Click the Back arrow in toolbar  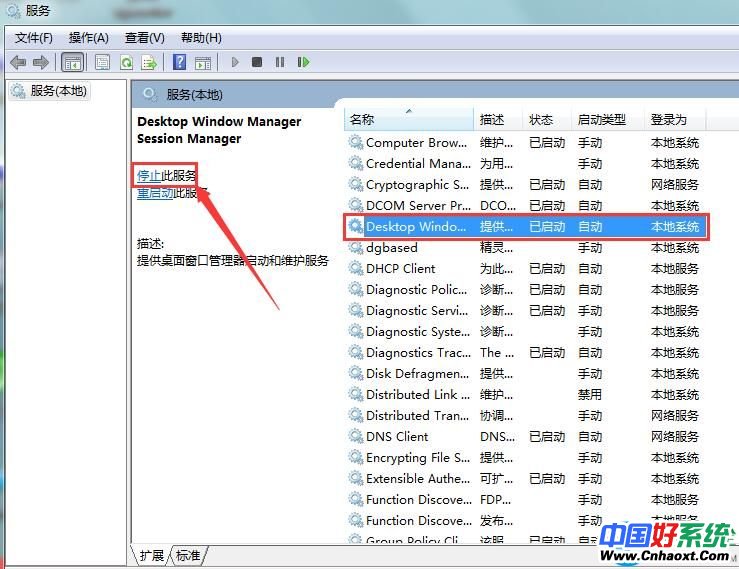click(18, 62)
